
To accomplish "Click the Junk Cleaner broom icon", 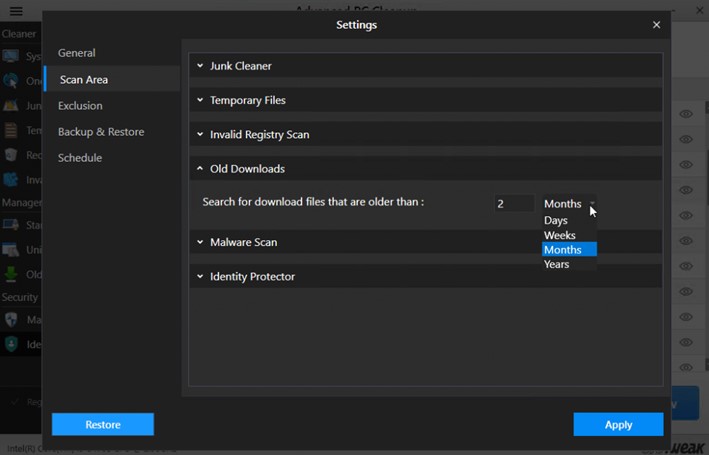I will tap(10, 106).
